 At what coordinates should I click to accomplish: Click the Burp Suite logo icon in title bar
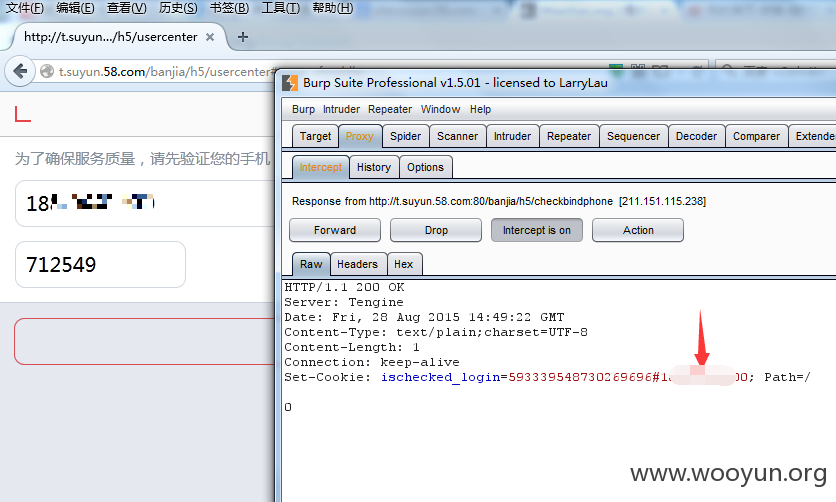tap(290, 83)
